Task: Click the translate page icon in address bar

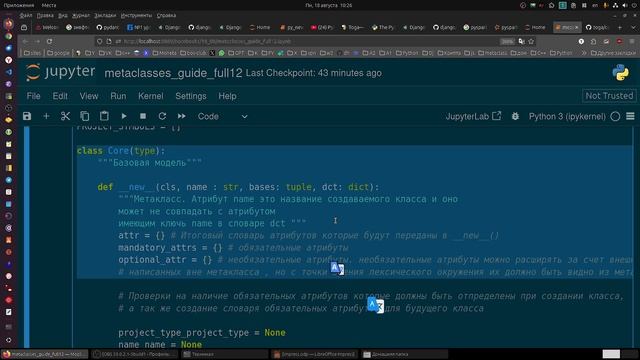Action: pos(521,41)
